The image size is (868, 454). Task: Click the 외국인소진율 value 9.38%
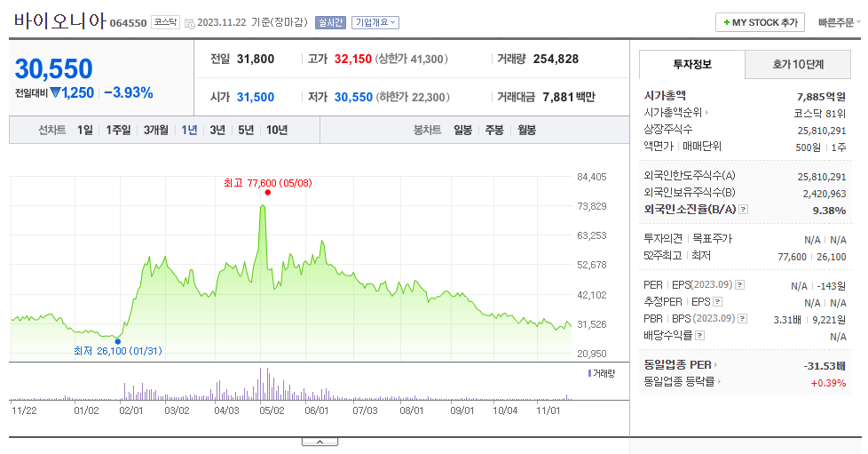[x=829, y=211]
